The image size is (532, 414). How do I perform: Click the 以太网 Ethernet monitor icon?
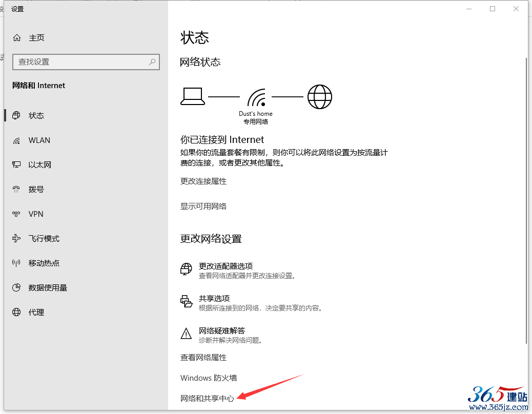pyautogui.click(x=17, y=165)
